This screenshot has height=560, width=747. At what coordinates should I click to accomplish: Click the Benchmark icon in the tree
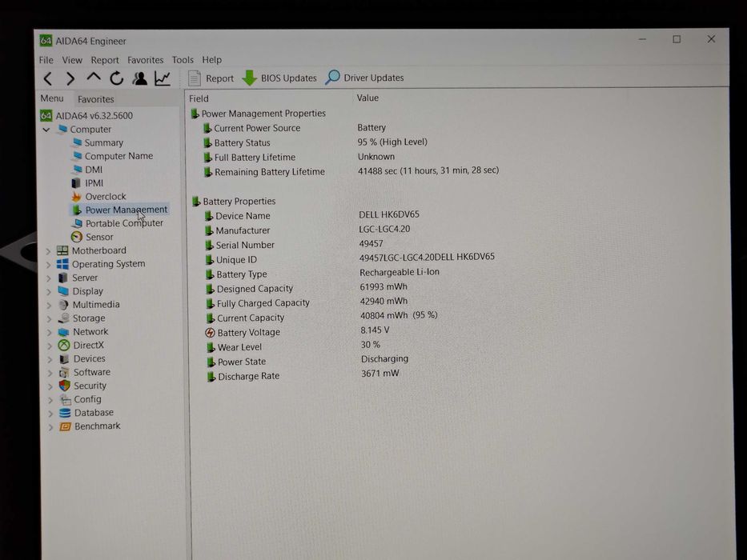(65, 426)
